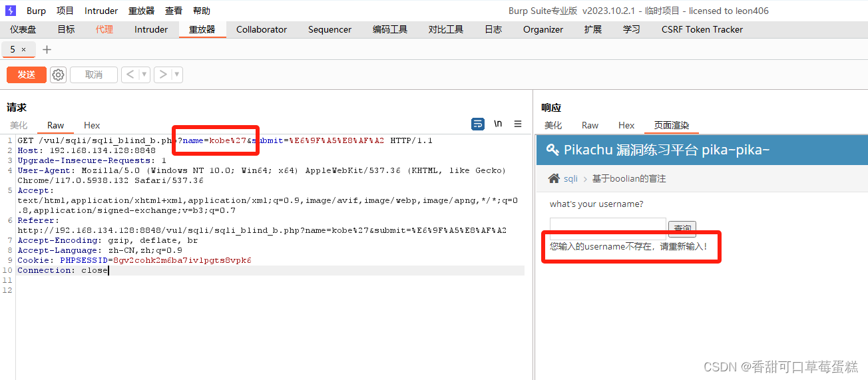The width and height of the screenshot is (868, 380).
Task: Click the 响应 panel heading
Action: [551, 107]
